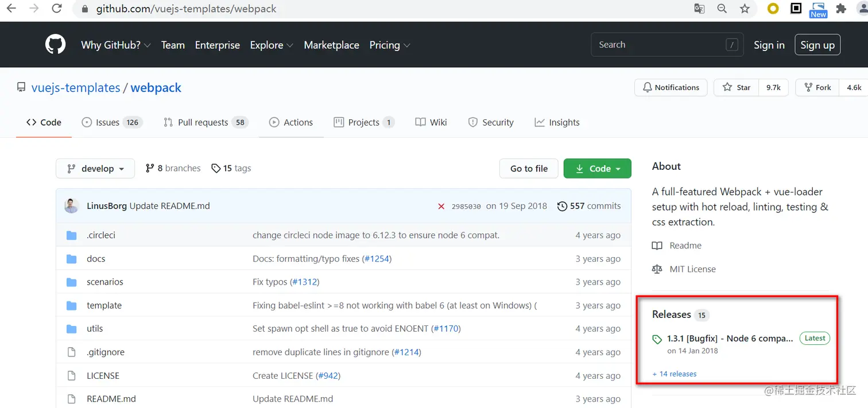The height and width of the screenshot is (408, 868).
Task: Open commit hash 2985030
Action: coord(466,207)
